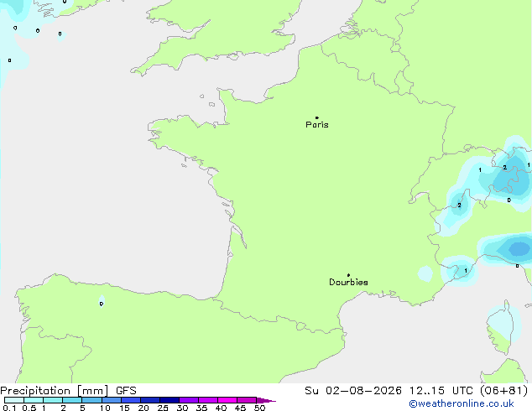Click the Paris location dot marker

pyautogui.click(x=317, y=117)
